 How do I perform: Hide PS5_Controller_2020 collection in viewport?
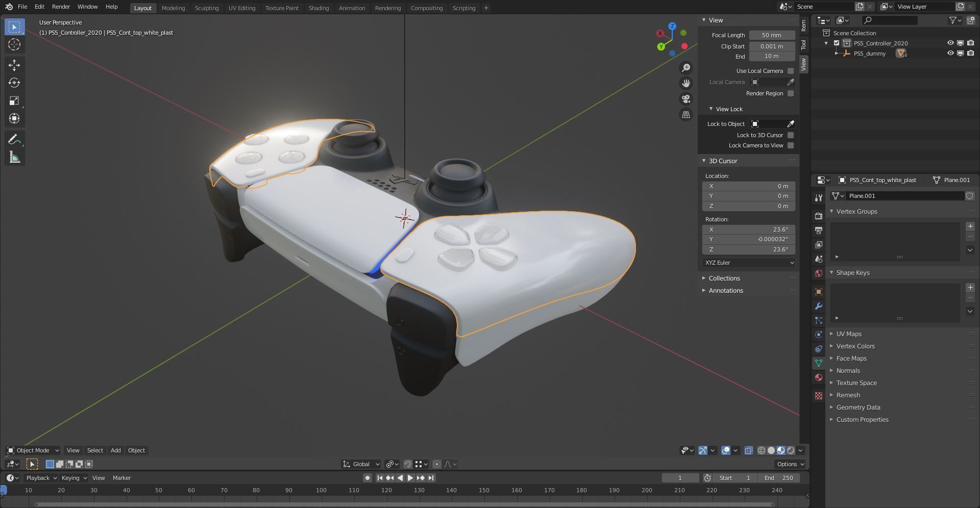tap(950, 43)
